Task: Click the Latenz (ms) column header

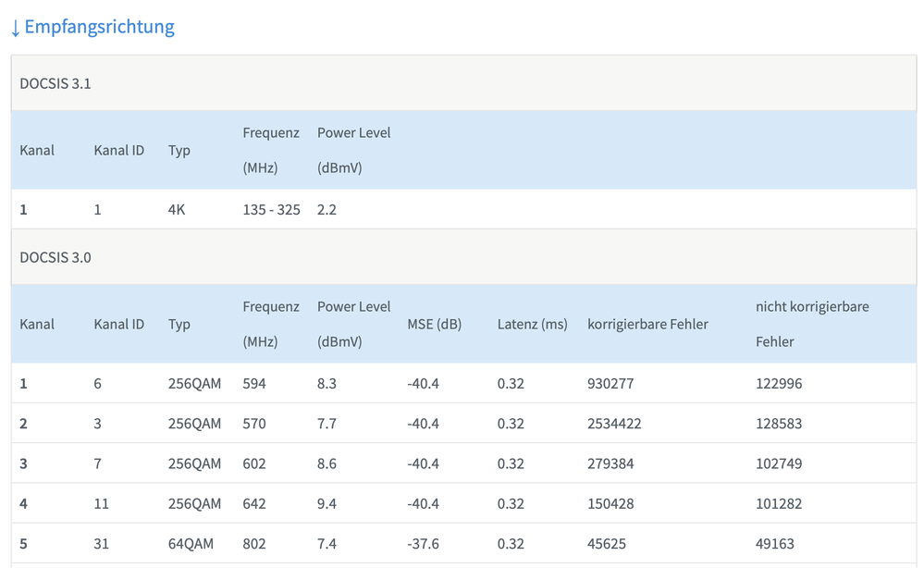Action: point(532,324)
